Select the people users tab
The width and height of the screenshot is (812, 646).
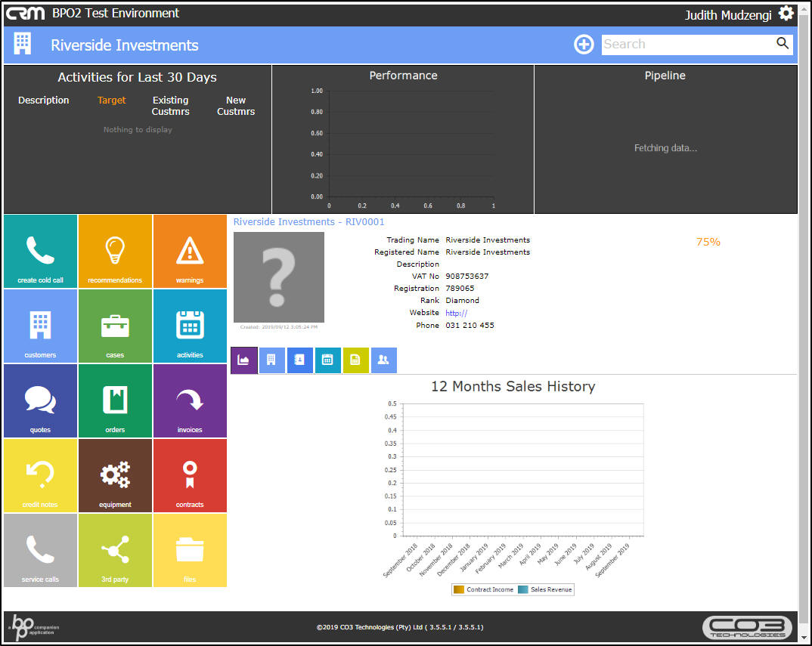(x=383, y=360)
